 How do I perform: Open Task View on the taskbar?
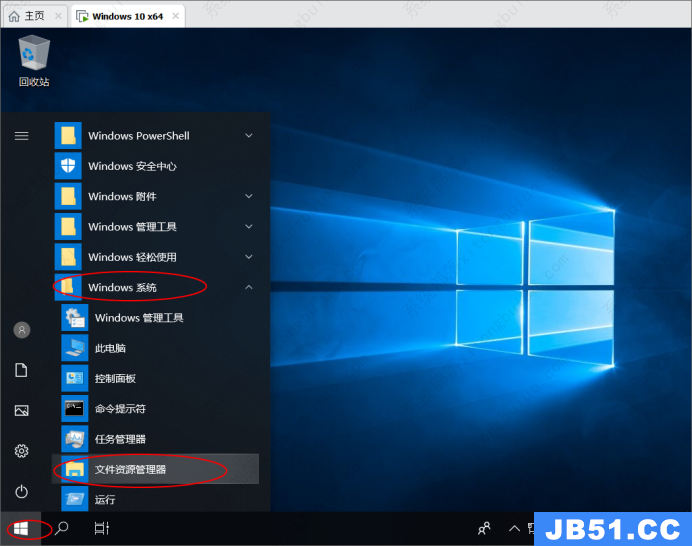click(x=101, y=528)
